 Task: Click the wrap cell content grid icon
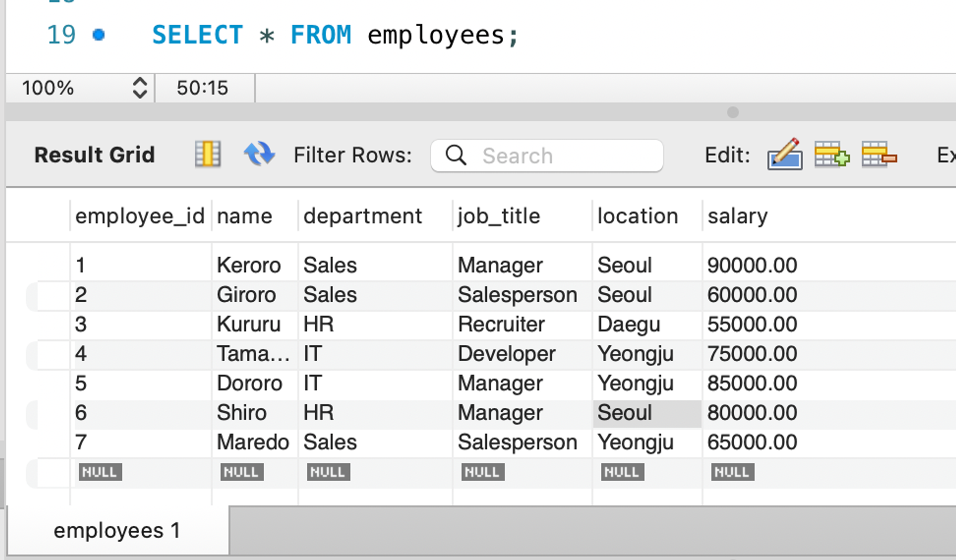[x=207, y=154]
